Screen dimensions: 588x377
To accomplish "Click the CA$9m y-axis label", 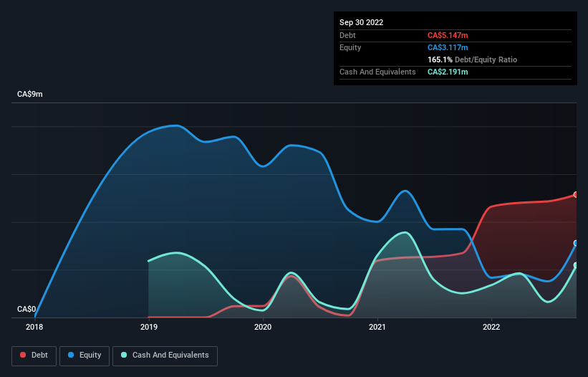I will pyautogui.click(x=30, y=94).
